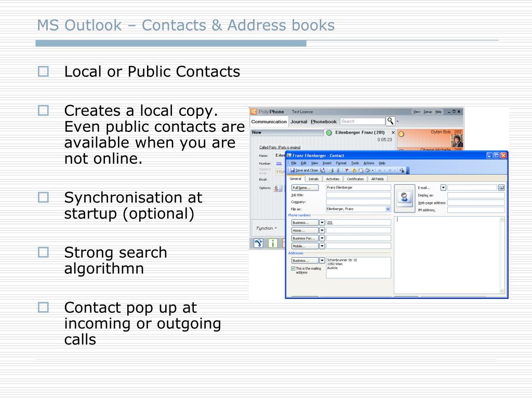Image resolution: width=532 pixels, height=399 pixels.
Task: Open the Tools menu in Contact window
Action: point(355,163)
